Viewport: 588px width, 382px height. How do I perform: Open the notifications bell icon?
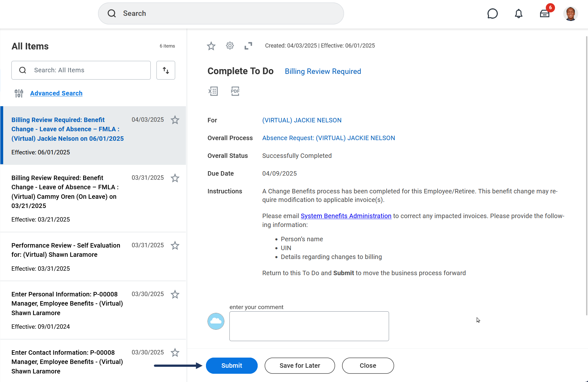pos(519,14)
